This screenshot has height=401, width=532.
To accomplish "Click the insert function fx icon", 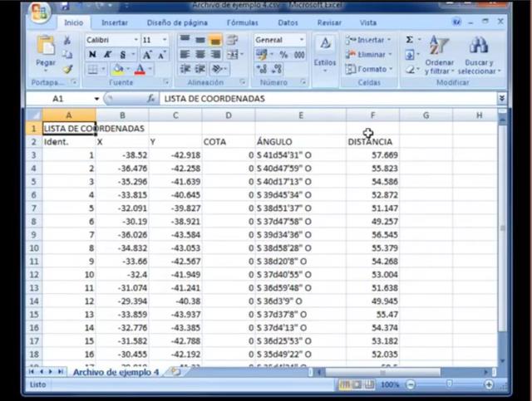I will (150, 99).
